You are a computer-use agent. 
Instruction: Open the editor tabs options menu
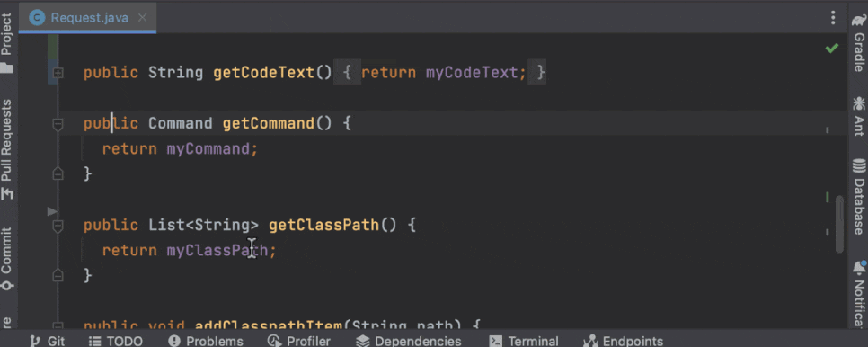833,18
